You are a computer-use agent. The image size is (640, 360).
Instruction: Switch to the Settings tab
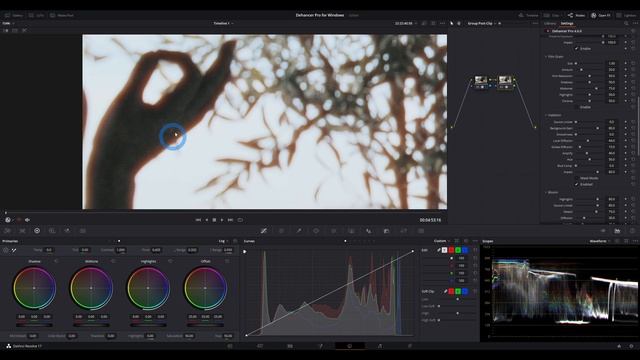point(567,23)
